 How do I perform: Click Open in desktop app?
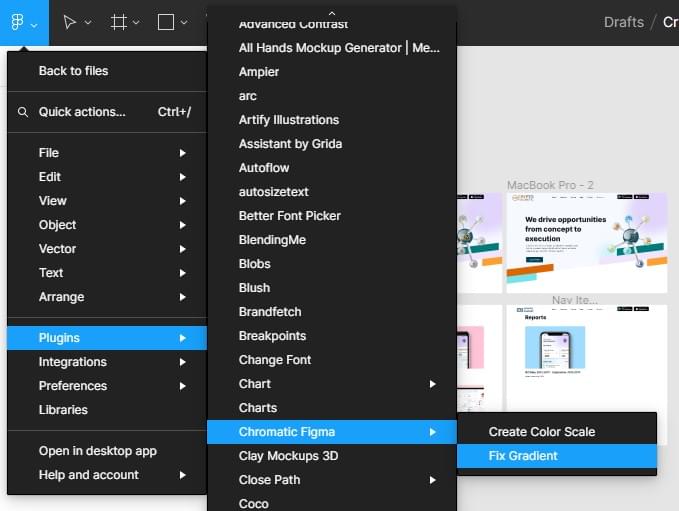click(97, 451)
